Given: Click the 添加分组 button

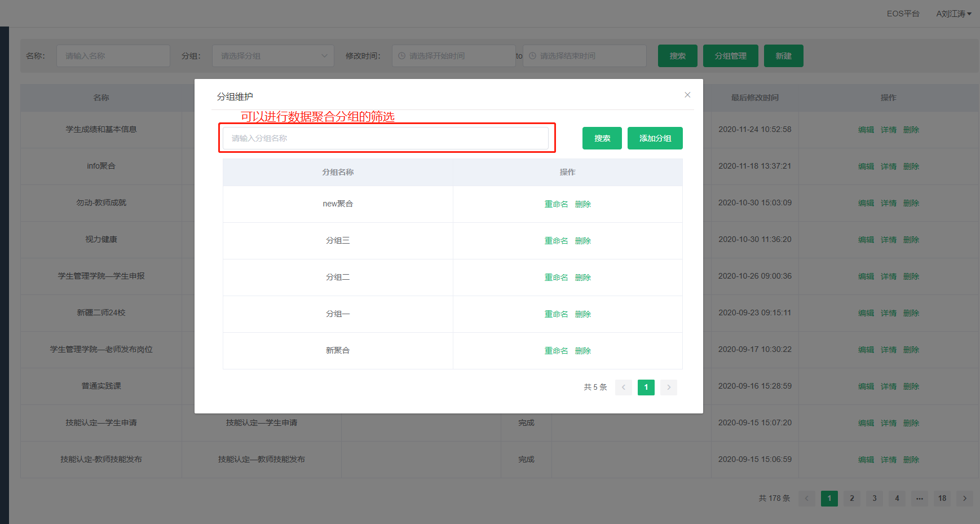Looking at the screenshot, I should (x=655, y=138).
